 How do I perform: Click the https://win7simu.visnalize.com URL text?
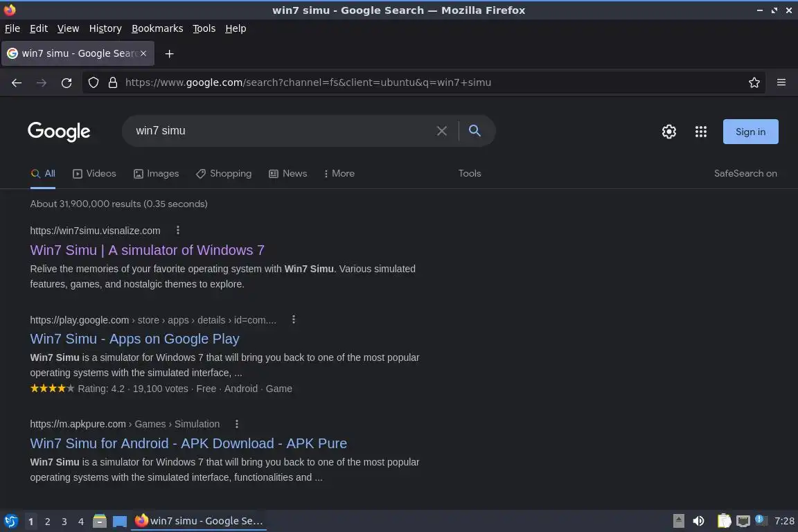tap(95, 231)
